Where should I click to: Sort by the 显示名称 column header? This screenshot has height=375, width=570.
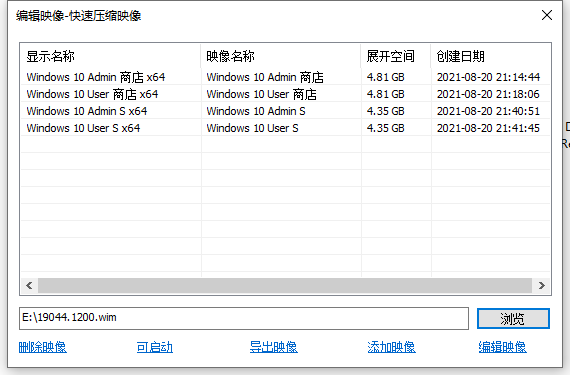coord(111,56)
